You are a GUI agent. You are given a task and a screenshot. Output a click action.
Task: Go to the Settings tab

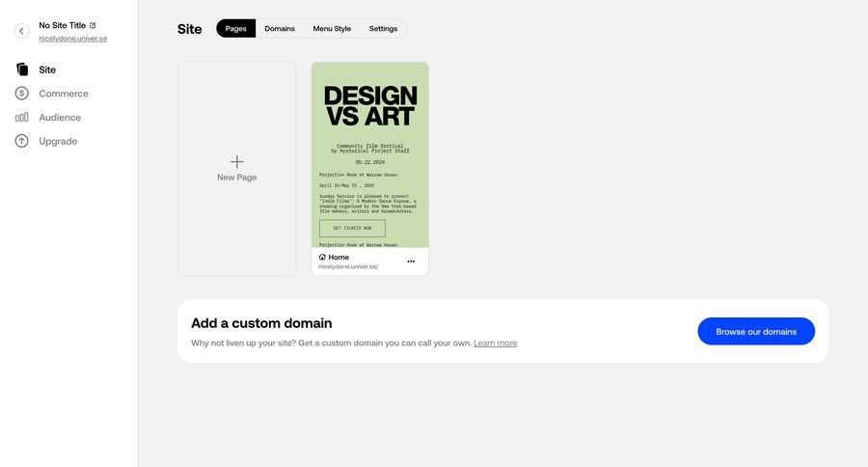[x=383, y=29]
